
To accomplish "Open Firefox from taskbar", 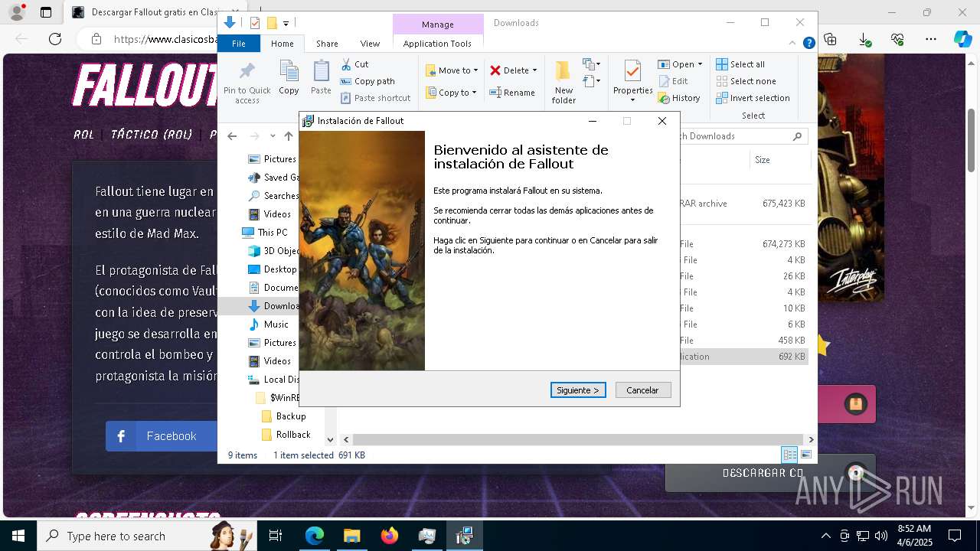I will [390, 536].
